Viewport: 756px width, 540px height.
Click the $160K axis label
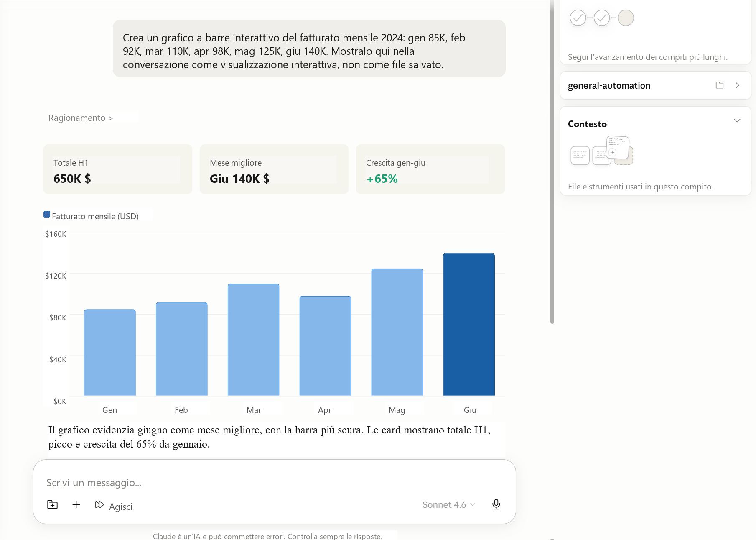(56, 234)
